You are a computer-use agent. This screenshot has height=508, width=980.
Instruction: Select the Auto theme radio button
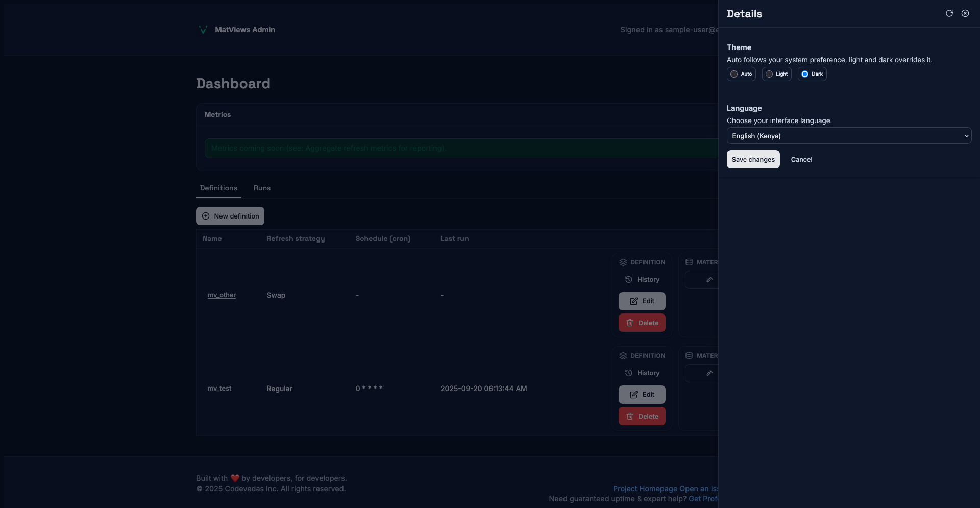734,74
